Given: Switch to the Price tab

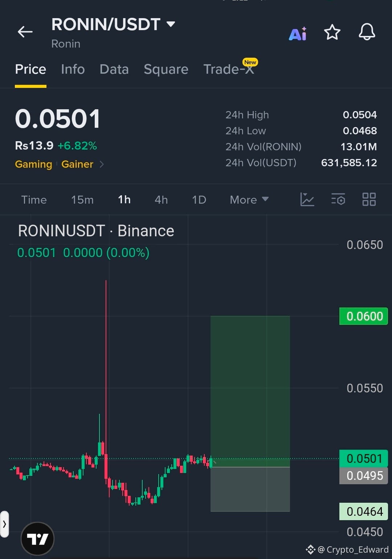Looking at the screenshot, I should click(x=30, y=69).
